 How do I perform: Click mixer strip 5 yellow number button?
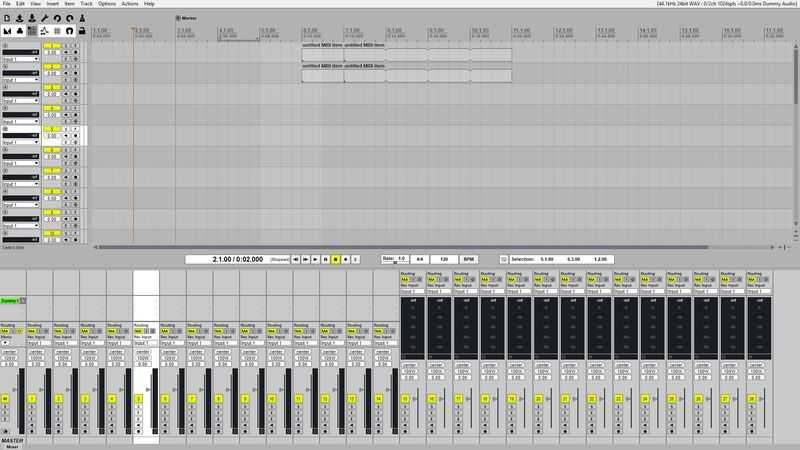(138, 398)
